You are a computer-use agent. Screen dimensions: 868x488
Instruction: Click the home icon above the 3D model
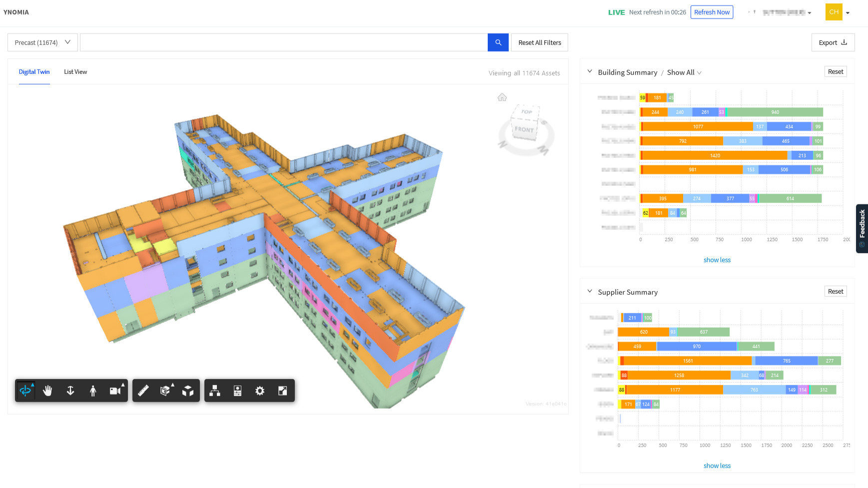[502, 97]
